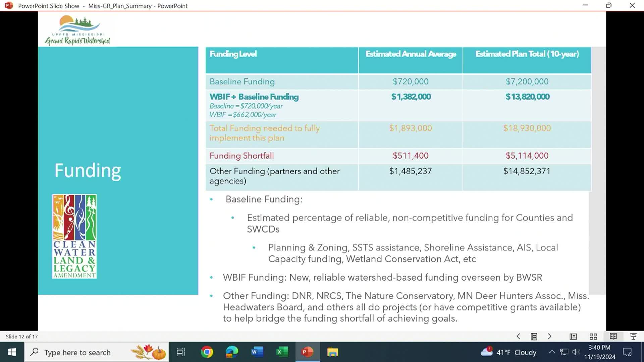Click Planning & Zoning sub-bullet text
644x362 pixels.
click(413, 253)
